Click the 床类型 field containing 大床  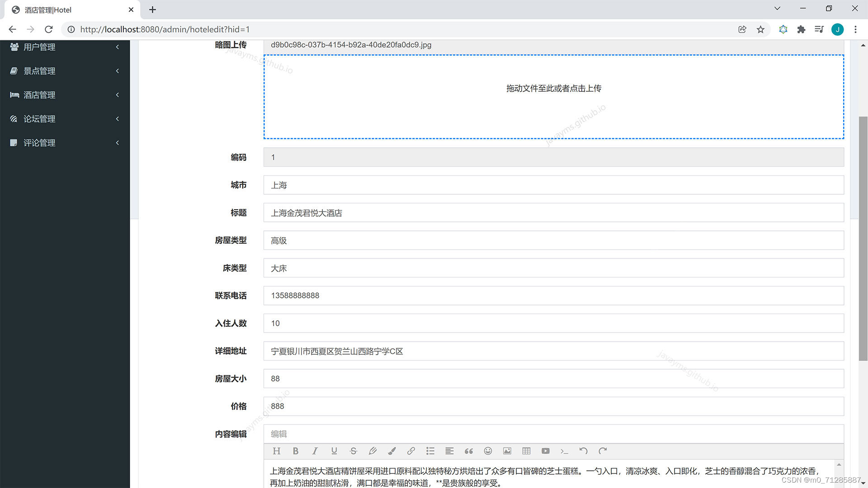[554, 268]
